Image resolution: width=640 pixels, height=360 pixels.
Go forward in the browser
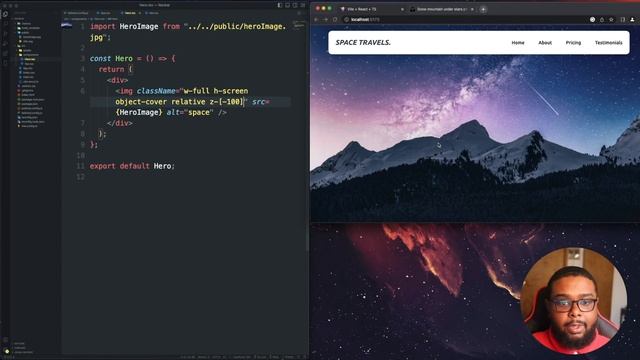pos(326,19)
